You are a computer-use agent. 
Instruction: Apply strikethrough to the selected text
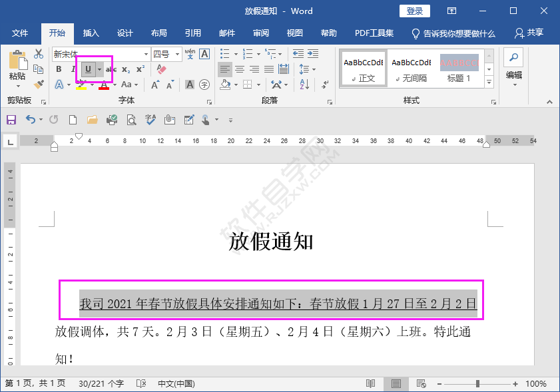[x=111, y=69]
